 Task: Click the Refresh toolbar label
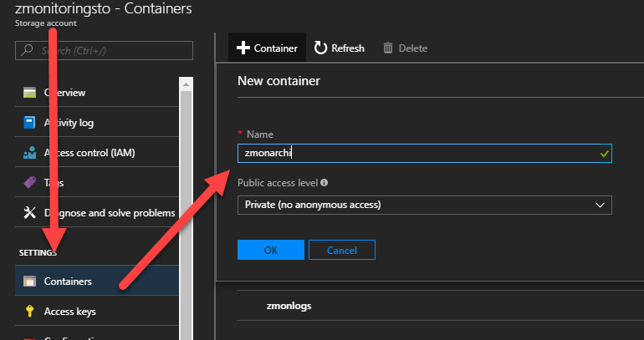click(x=348, y=48)
